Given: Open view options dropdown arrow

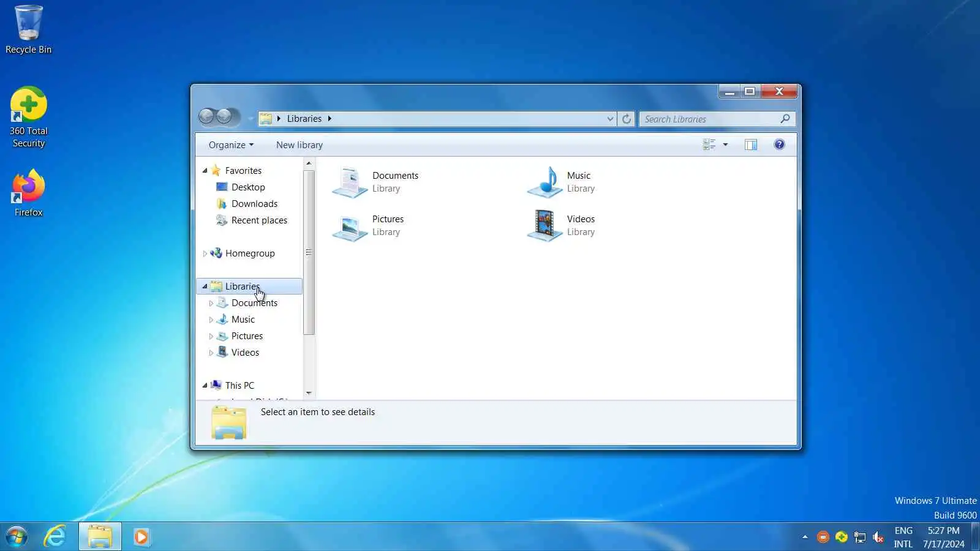Looking at the screenshot, I should click(x=725, y=144).
